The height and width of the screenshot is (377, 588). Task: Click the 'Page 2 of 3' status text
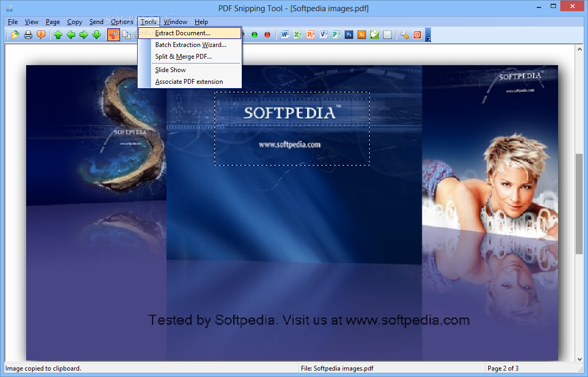(503, 368)
